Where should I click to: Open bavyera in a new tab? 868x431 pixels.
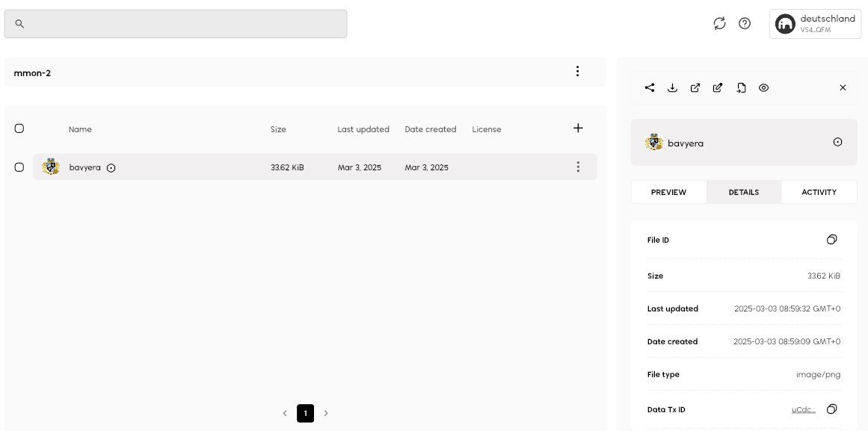coord(695,87)
